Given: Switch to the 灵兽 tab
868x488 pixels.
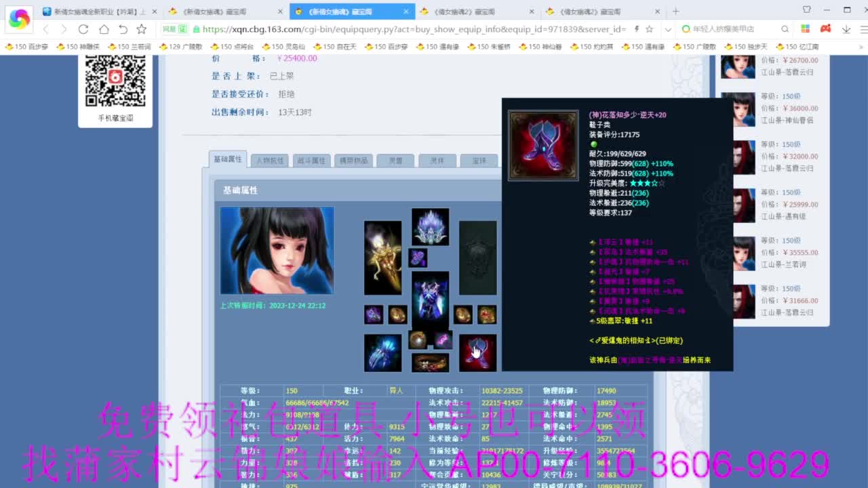Looking at the screenshot, I should (395, 160).
